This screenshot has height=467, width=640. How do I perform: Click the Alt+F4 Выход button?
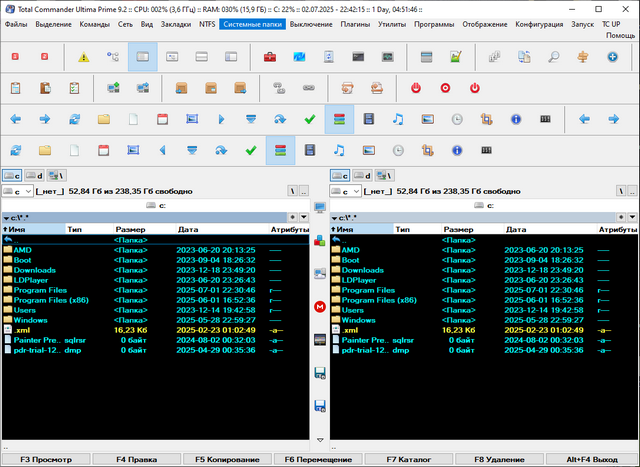point(592,459)
